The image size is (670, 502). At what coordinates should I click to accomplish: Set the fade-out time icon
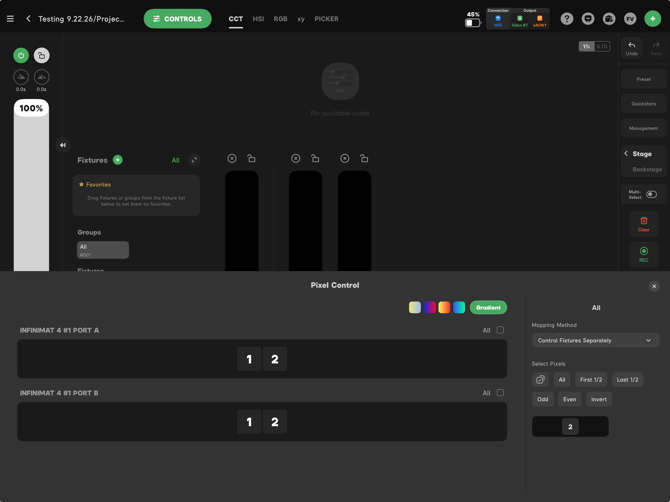[x=41, y=77]
